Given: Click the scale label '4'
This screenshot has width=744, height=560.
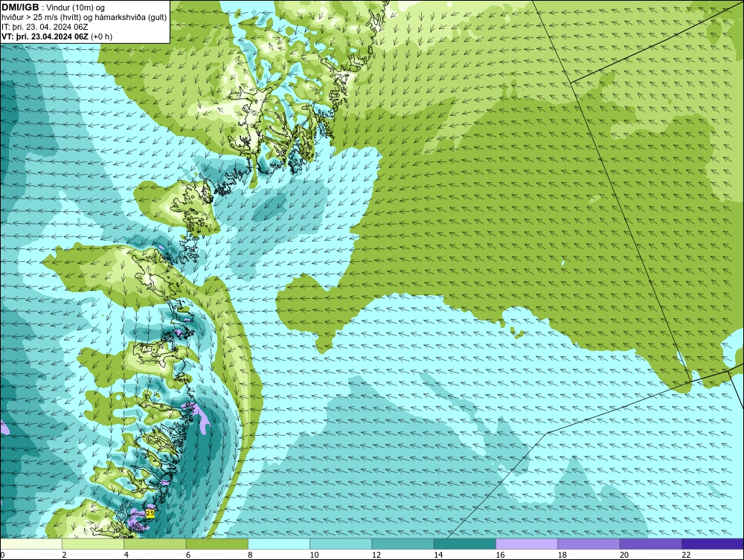Looking at the screenshot, I should (x=126, y=555).
